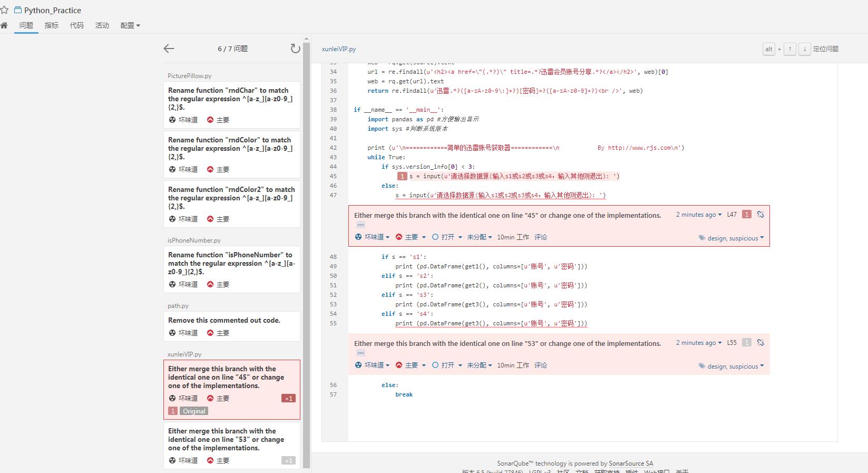Open 坏味道 type dropdown on L47 issue
Image resolution: width=868 pixels, height=473 pixels.
click(373, 237)
